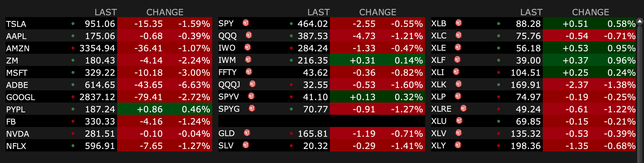Click the NT badge beside SPYV
The width and height of the screenshot is (644, 163).
click(251, 96)
